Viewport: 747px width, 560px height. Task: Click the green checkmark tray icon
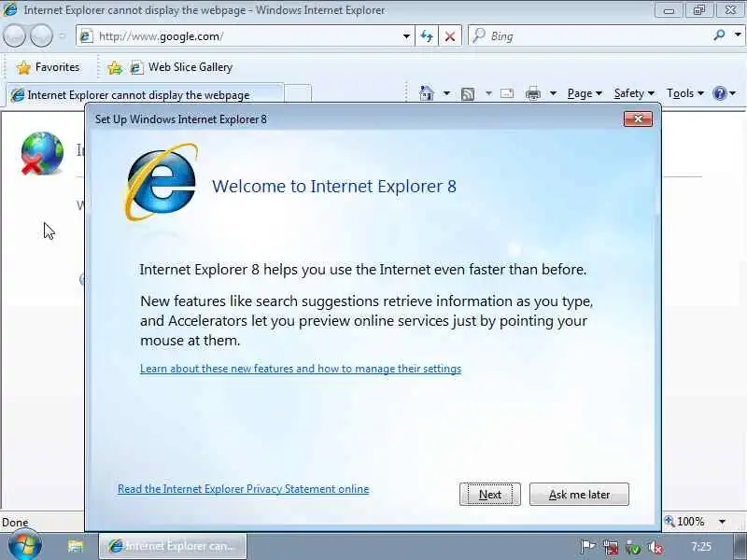pyautogui.click(x=633, y=547)
